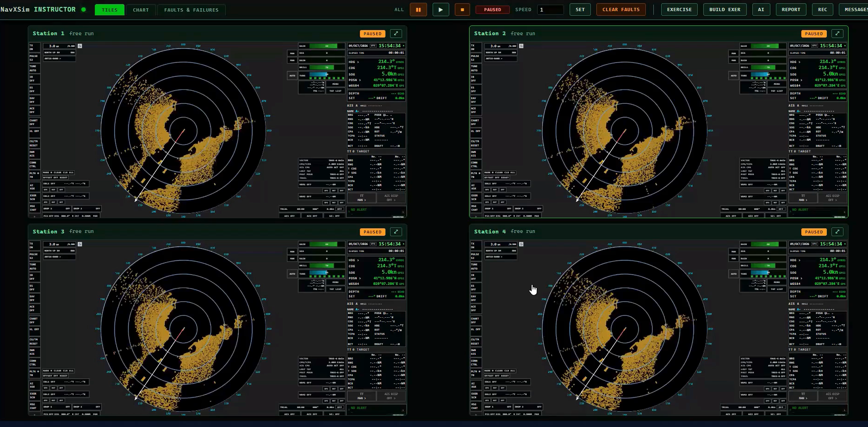Toggle ES OFF button in Station 1
This screenshot has width=868, height=427.
pyautogui.click(x=34, y=89)
